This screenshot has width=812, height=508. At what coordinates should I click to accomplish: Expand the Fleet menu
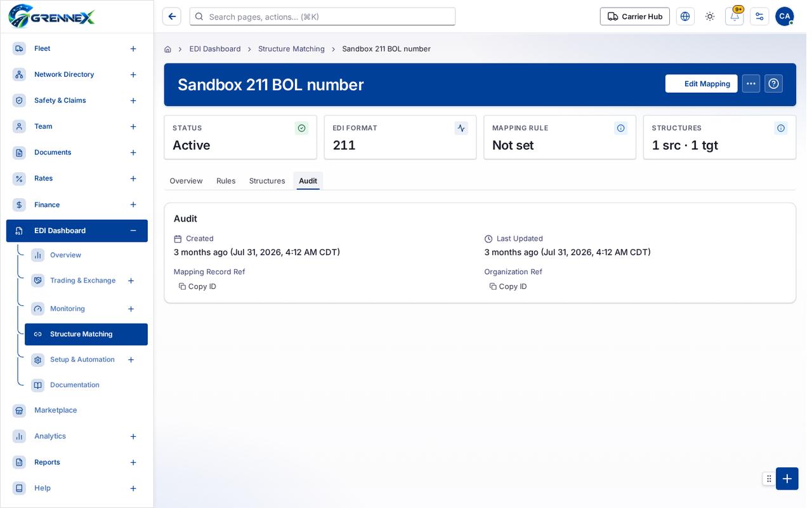tap(133, 49)
